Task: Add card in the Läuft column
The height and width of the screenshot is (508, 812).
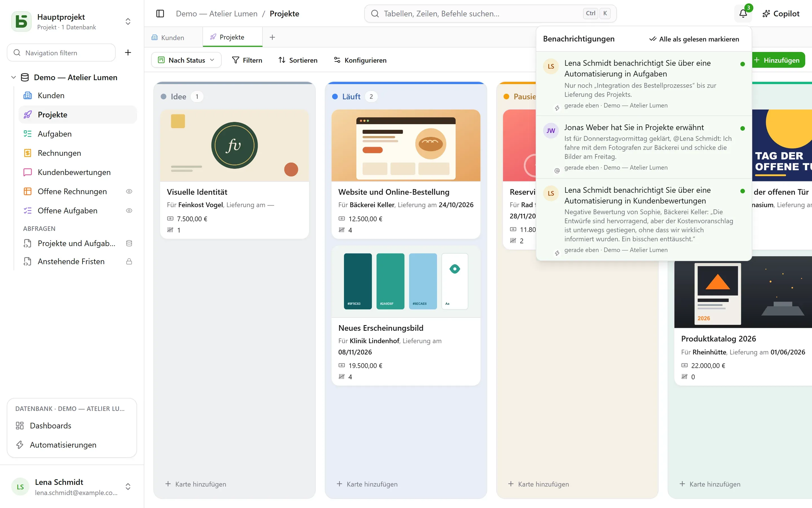Action: [367, 484]
